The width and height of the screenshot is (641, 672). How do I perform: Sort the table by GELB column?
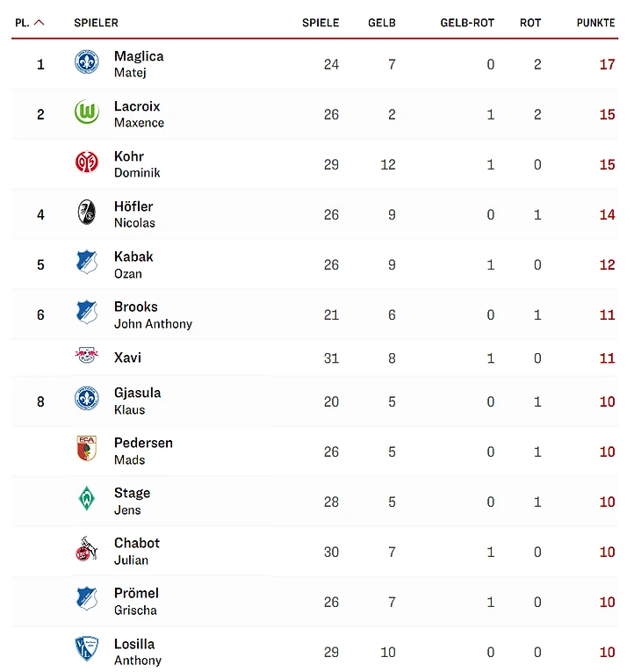pos(382,23)
